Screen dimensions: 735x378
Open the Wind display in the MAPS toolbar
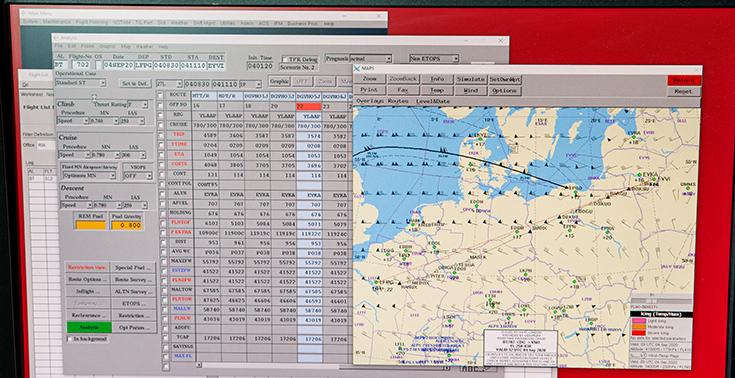[x=470, y=90]
